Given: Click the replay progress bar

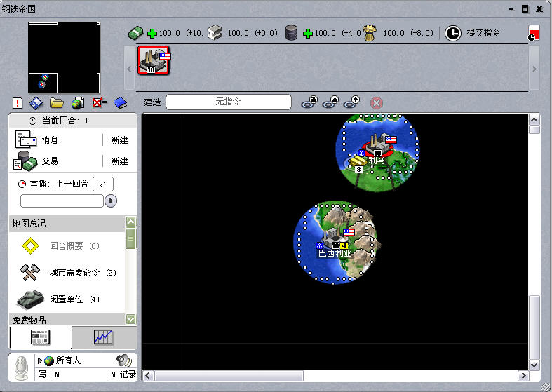Looking at the screenshot, I should pos(62,201).
